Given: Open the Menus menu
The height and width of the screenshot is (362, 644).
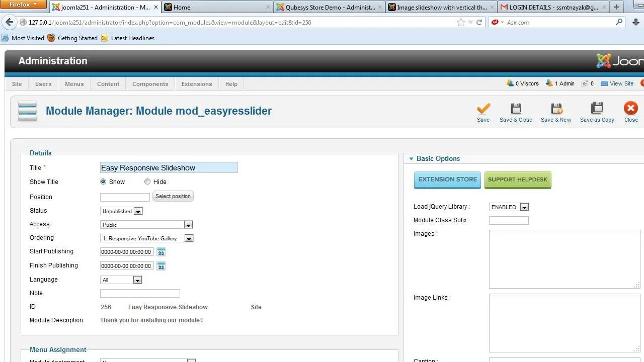Looking at the screenshot, I should (74, 84).
